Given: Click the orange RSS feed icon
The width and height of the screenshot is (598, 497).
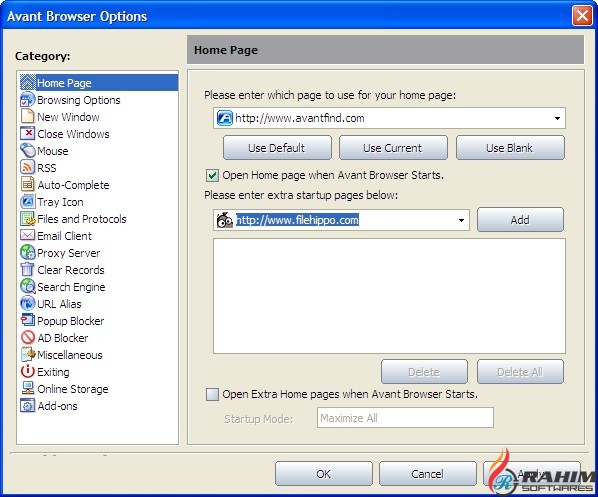Looking at the screenshot, I should pos(27,167).
